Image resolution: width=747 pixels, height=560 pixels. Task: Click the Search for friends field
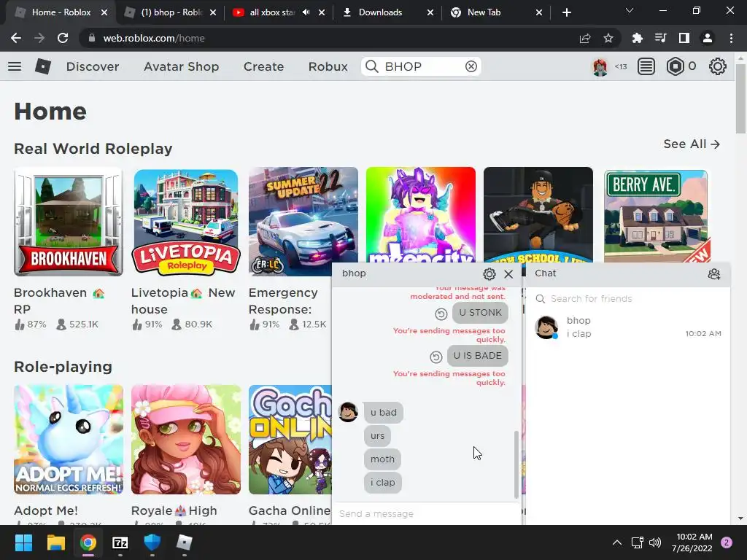[629, 298]
